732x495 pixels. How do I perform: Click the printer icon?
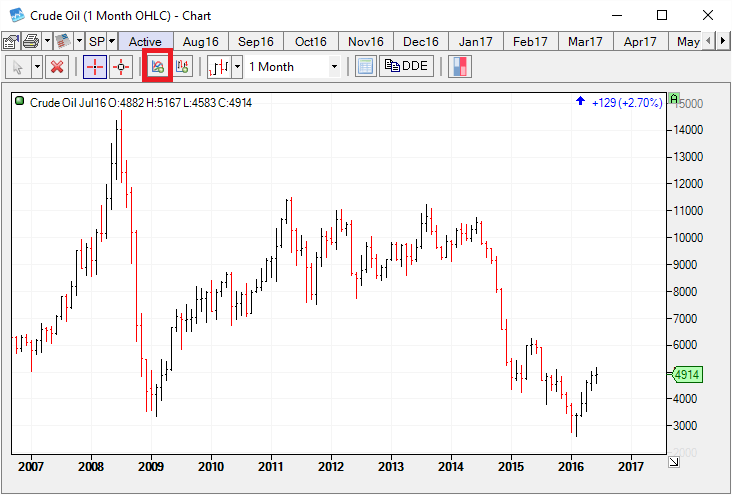click(x=31, y=41)
